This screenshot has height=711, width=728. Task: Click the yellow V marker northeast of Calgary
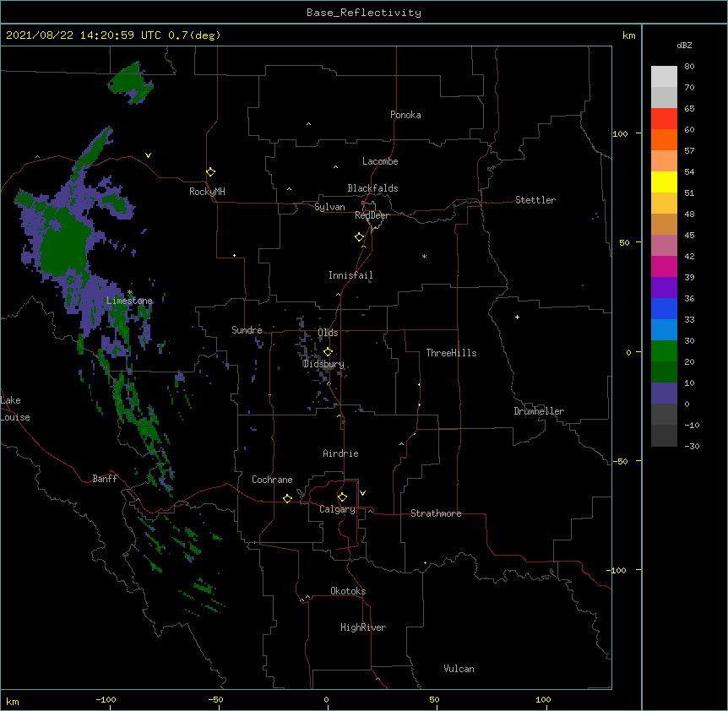(362, 493)
